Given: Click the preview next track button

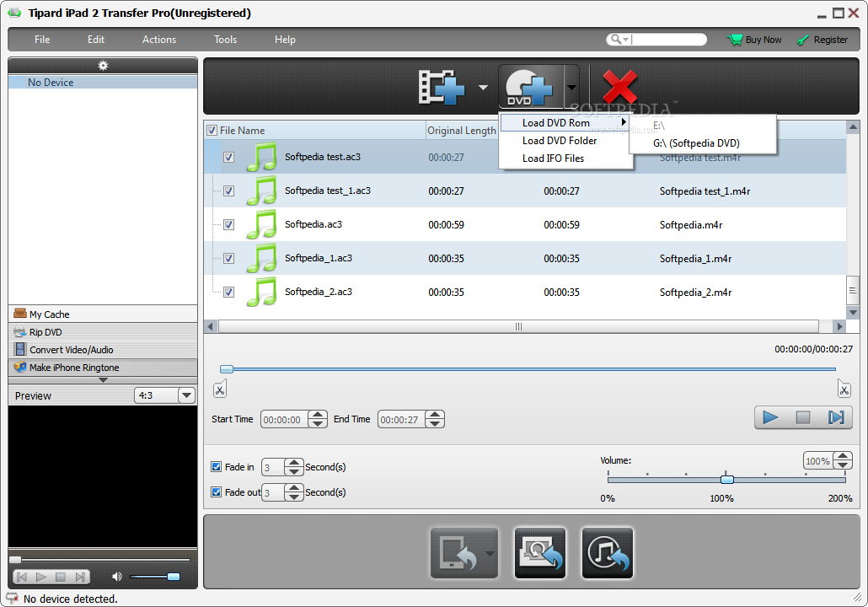Looking at the screenshot, I should [80, 577].
